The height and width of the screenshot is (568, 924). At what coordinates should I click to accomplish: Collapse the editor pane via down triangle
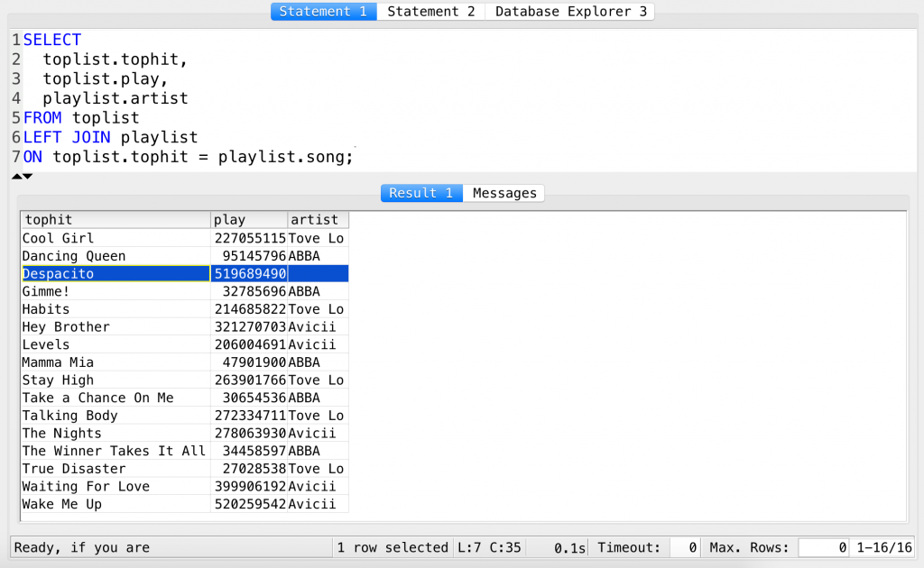[26, 177]
